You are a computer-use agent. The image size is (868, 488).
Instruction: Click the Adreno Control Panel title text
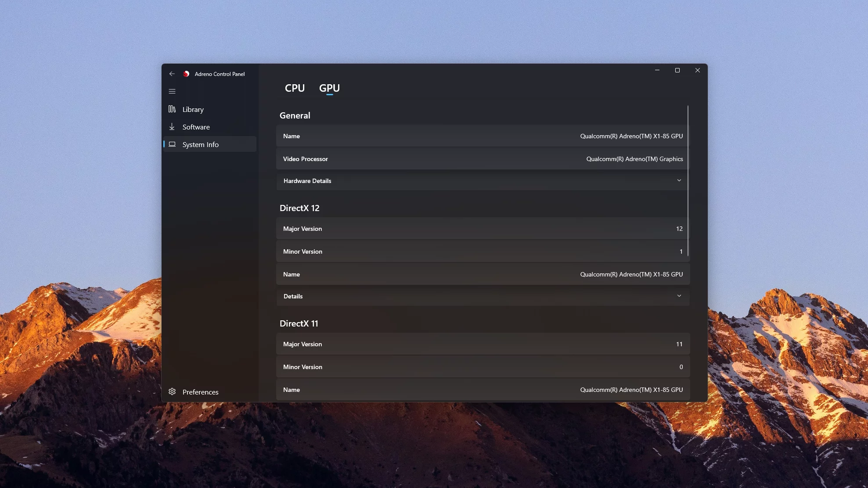click(220, 74)
